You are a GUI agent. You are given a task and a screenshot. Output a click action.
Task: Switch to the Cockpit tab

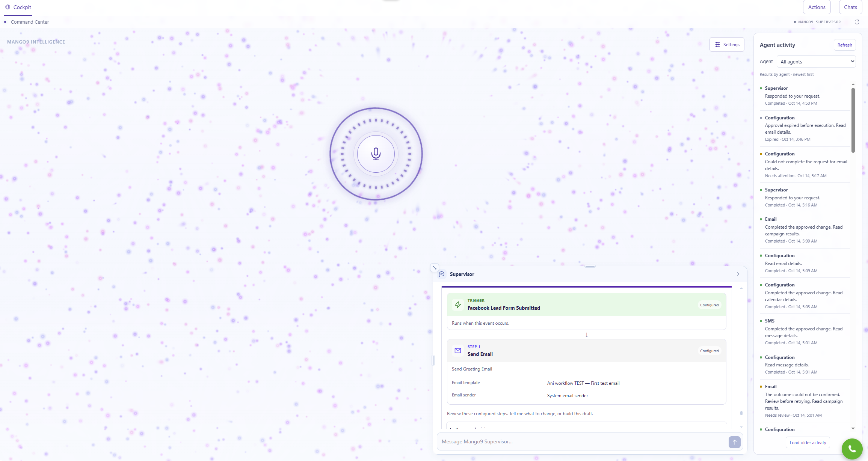click(18, 7)
